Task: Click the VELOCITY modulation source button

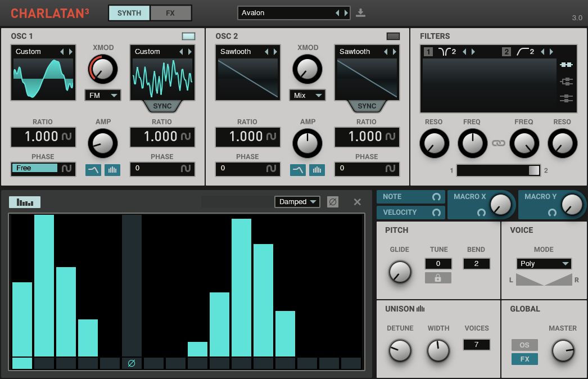Action: point(411,213)
